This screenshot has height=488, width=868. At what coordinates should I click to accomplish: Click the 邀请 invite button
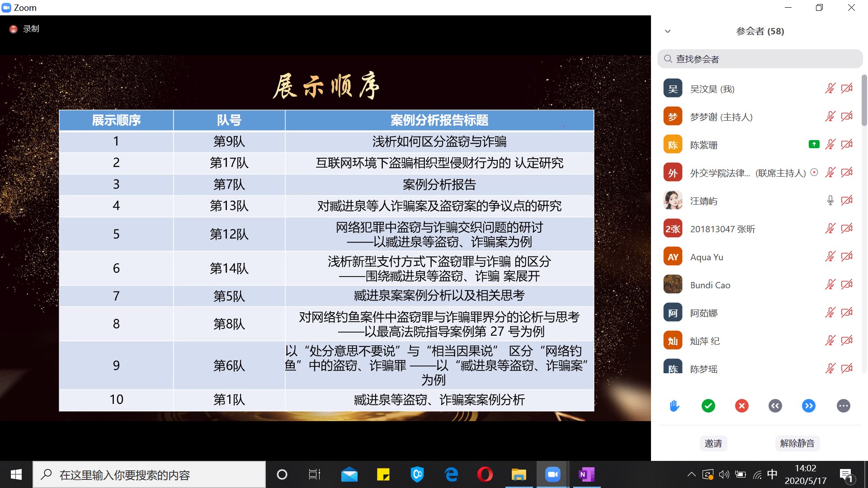713,443
